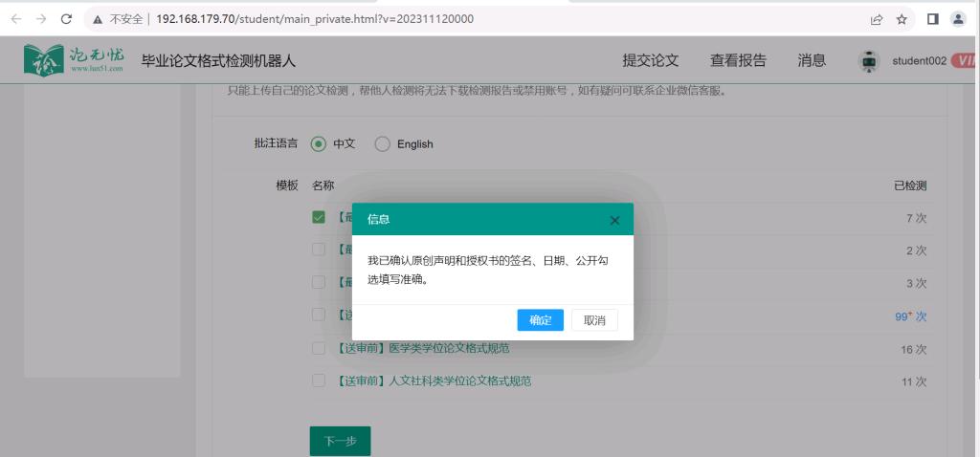Viewport: 980px width, 457px height.
Task: Select the English annotation language radio button
Action: click(x=383, y=143)
